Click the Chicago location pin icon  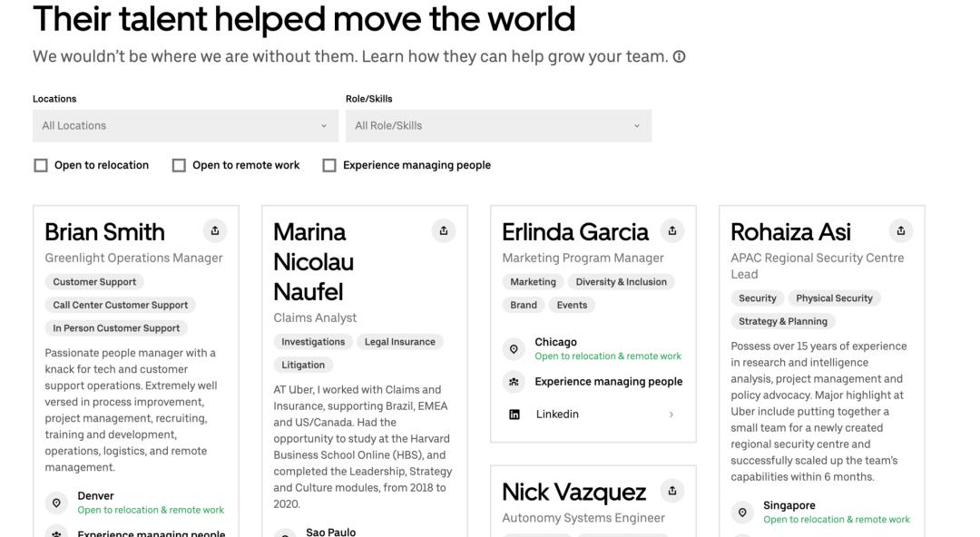pyautogui.click(x=514, y=349)
